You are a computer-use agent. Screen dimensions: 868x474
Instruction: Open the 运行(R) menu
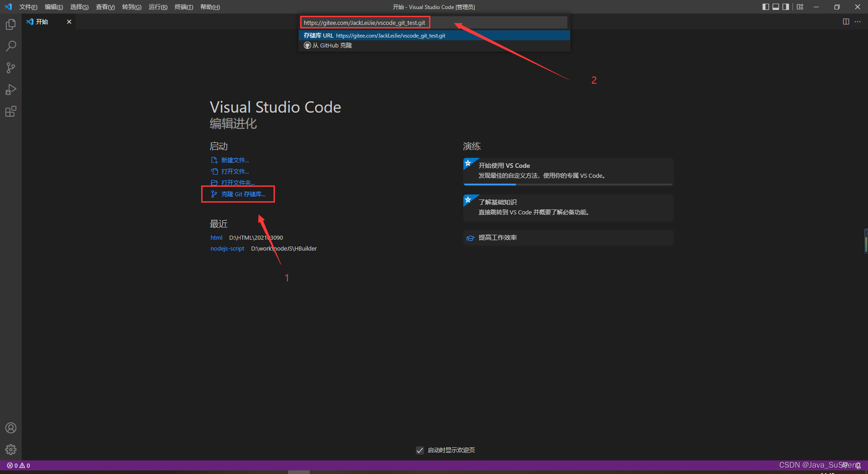coord(158,7)
